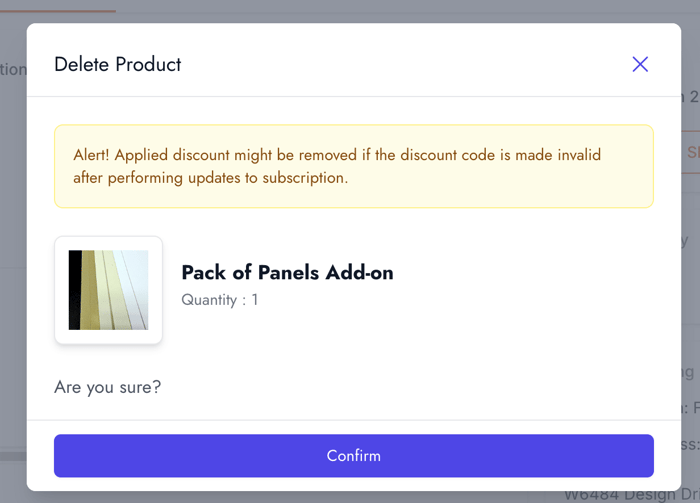Click the dimmed backdrop above the dialog
700x503 pixels.
click(x=350, y=11)
